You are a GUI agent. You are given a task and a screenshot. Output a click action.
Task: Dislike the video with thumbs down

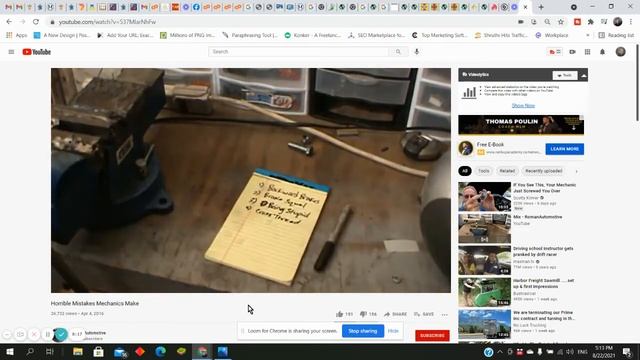point(368,314)
